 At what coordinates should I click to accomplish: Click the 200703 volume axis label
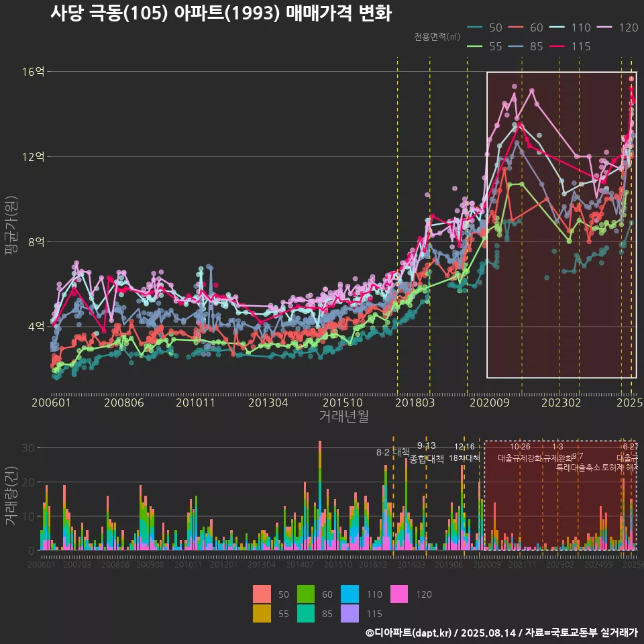click(77, 564)
